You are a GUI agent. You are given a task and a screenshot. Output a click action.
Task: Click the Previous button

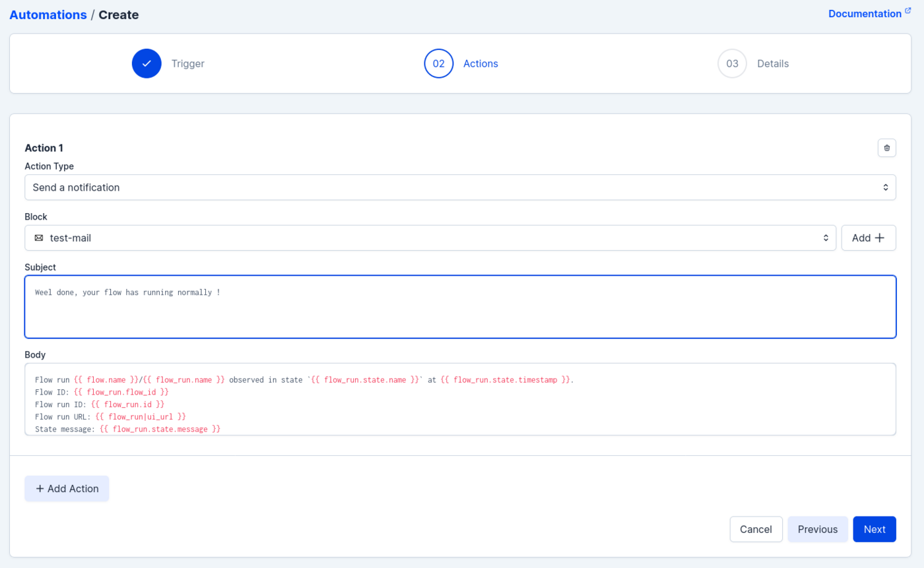point(818,529)
